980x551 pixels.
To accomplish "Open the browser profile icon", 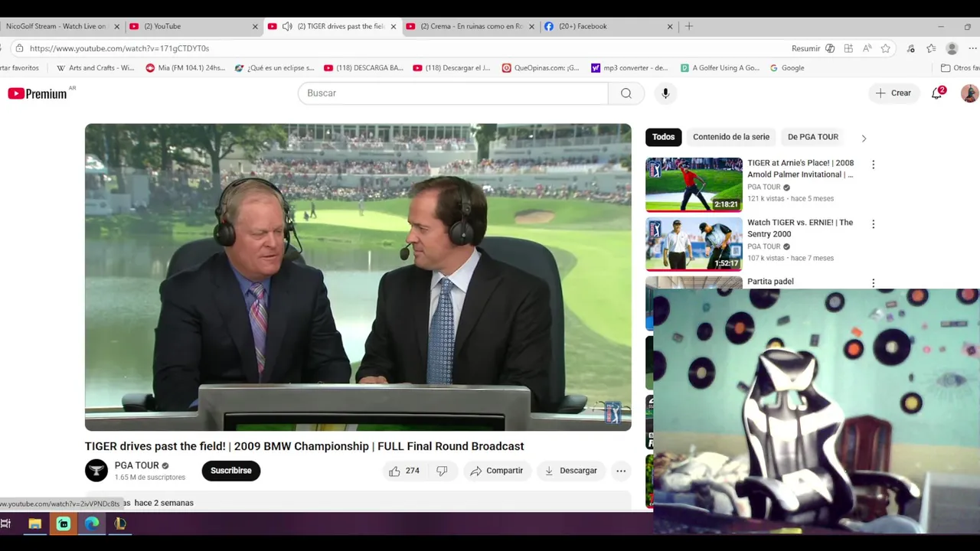I will 952,48.
